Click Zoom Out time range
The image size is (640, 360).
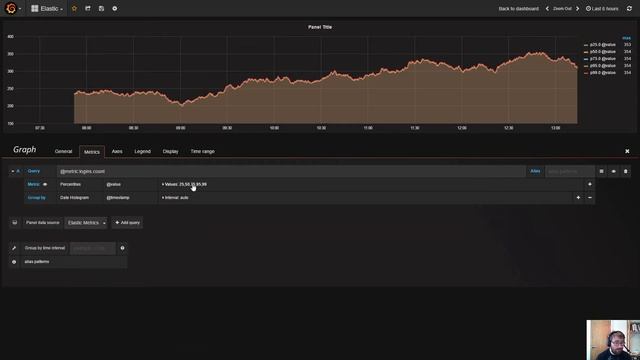[x=562, y=9]
